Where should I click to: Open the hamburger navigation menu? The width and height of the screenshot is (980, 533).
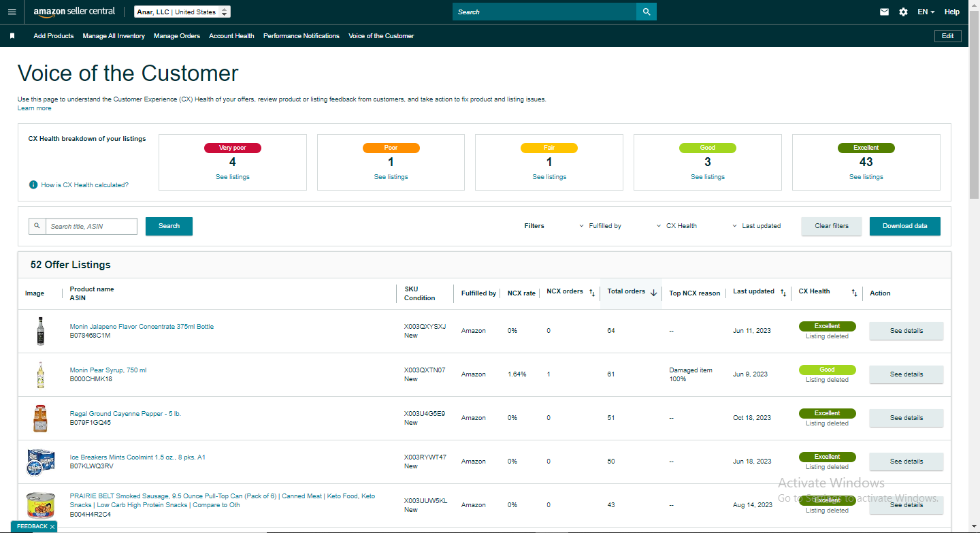click(12, 12)
